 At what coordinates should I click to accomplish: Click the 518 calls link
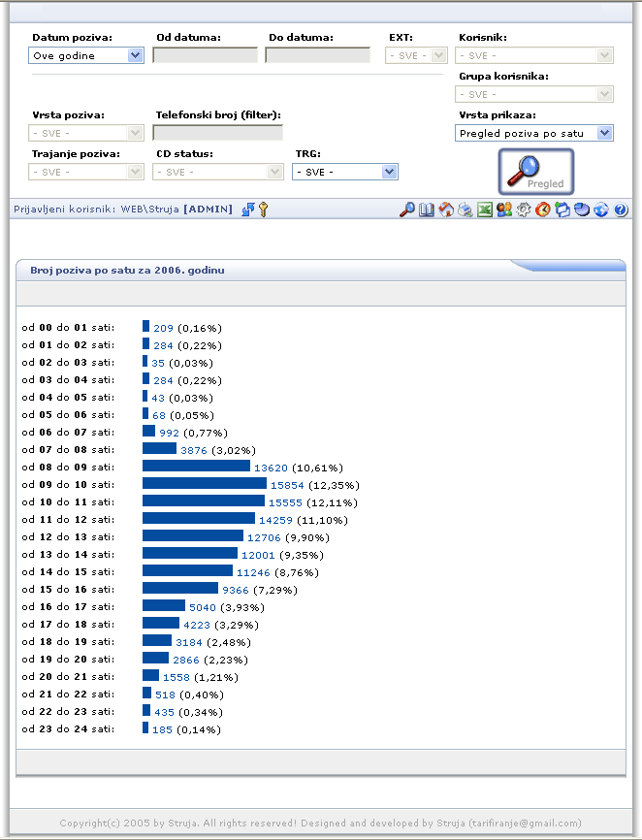(x=166, y=695)
